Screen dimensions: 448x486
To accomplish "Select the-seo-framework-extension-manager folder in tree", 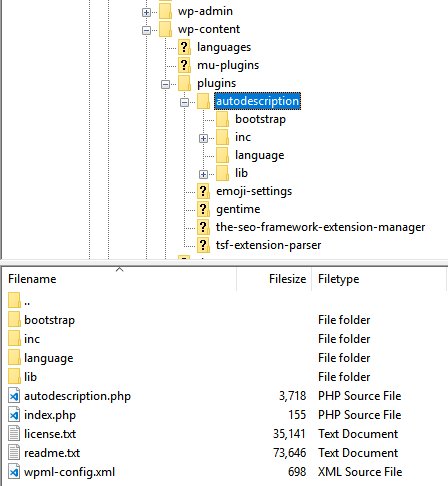I will pyautogui.click(x=320, y=227).
